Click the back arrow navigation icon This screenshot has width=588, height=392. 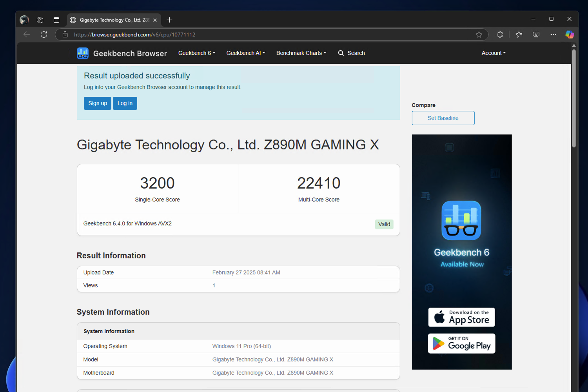(27, 34)
